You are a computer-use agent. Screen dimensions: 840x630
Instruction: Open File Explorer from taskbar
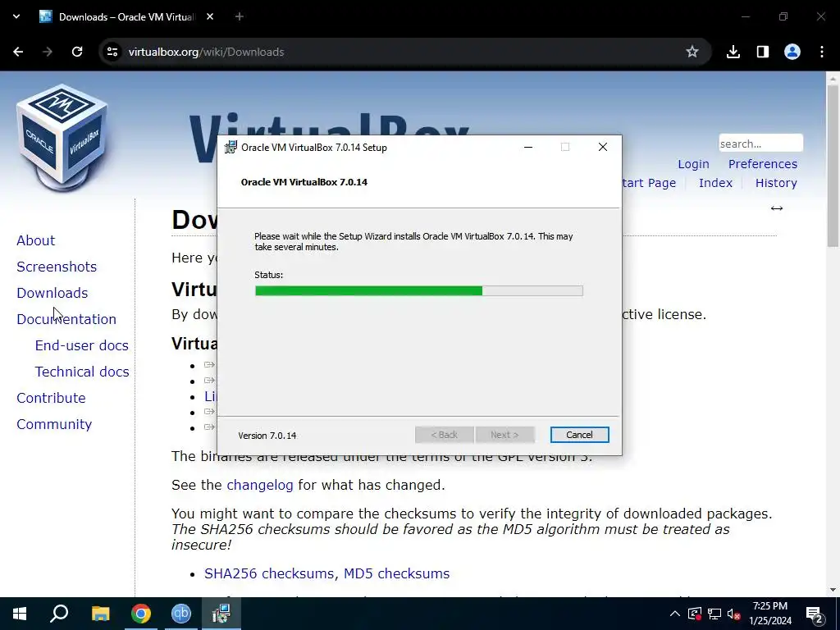[x=100, y=614]
